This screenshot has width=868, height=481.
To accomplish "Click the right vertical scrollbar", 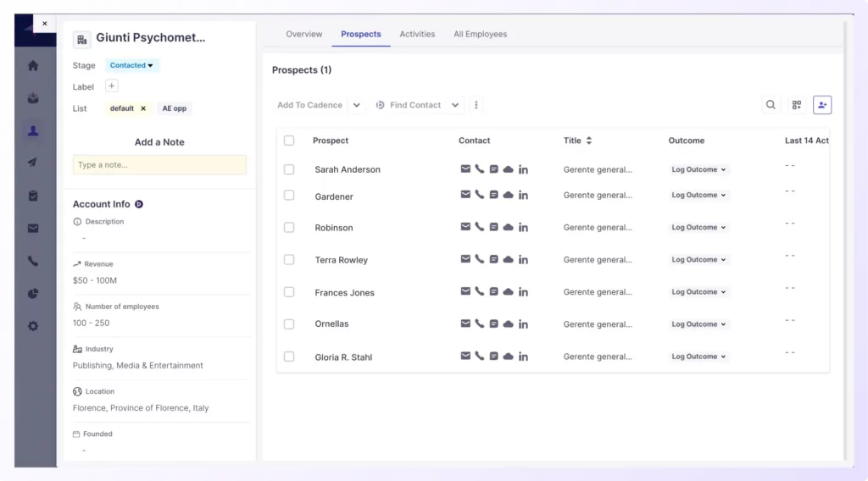I will point(845,240).
